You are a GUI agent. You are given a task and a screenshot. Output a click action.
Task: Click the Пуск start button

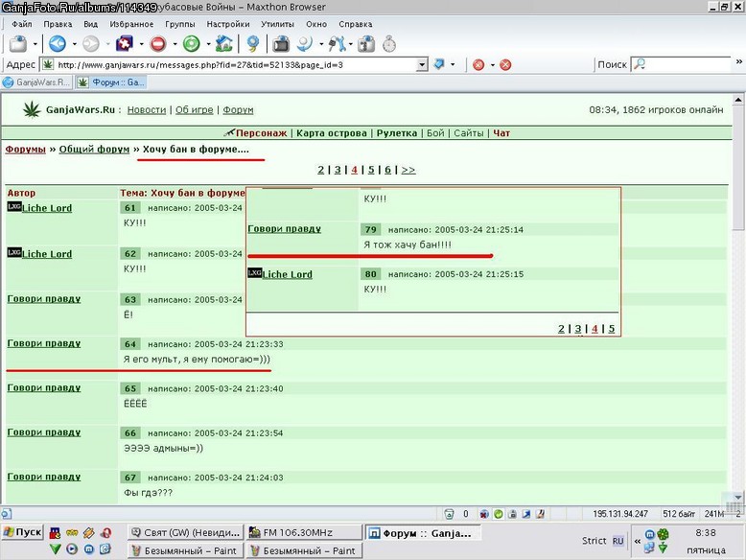(22, 532)
